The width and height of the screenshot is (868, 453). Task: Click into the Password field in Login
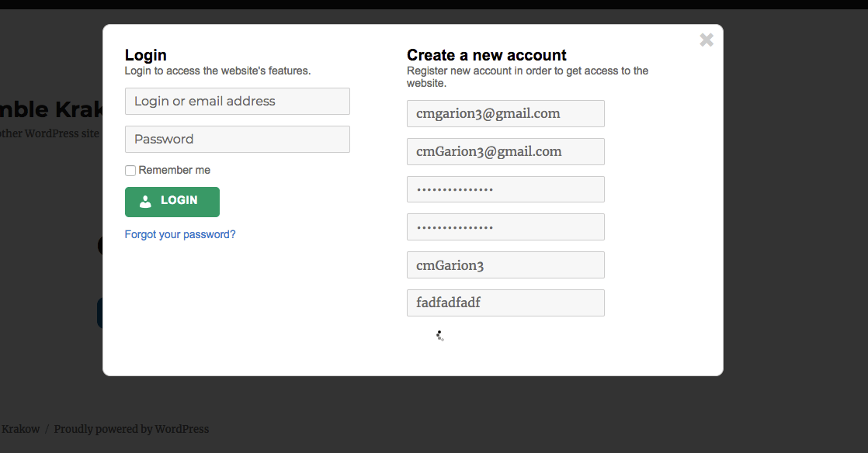pos(237,140)
